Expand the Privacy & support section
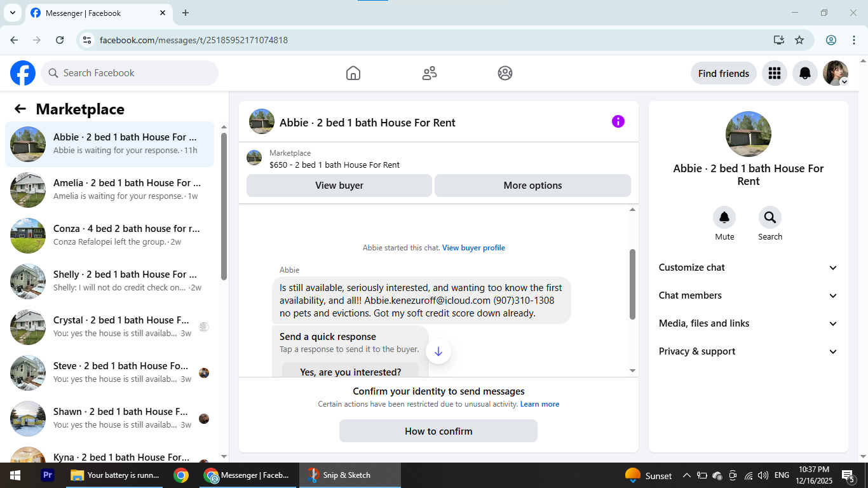This screenshot has width=868, height=488. [x=749, y=351]
